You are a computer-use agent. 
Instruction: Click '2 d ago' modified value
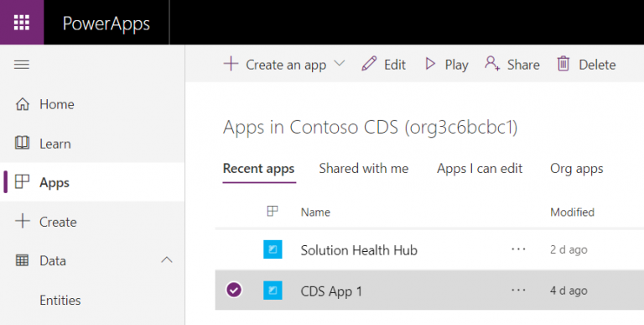click(x=569, y=249)
